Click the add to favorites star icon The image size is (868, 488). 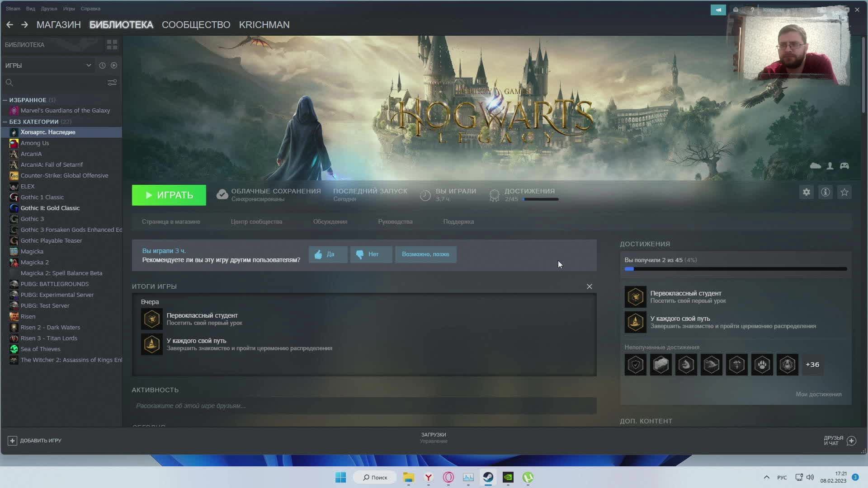click(845, 192)
